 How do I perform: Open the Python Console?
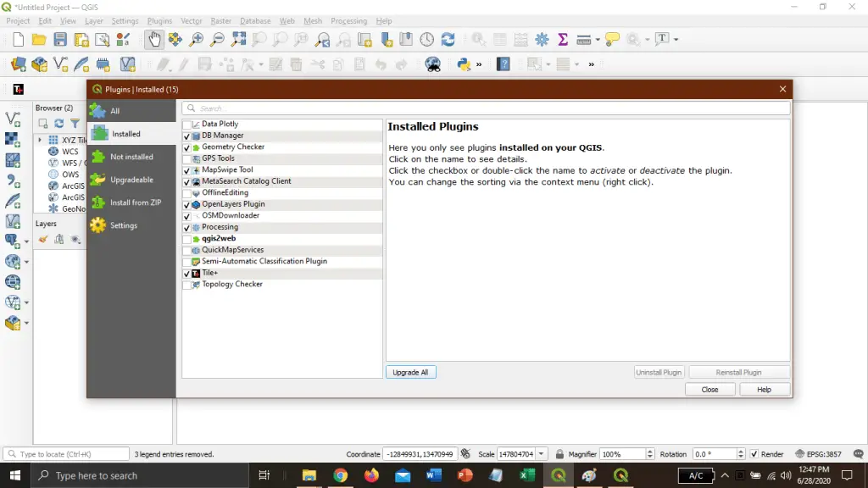464,64
